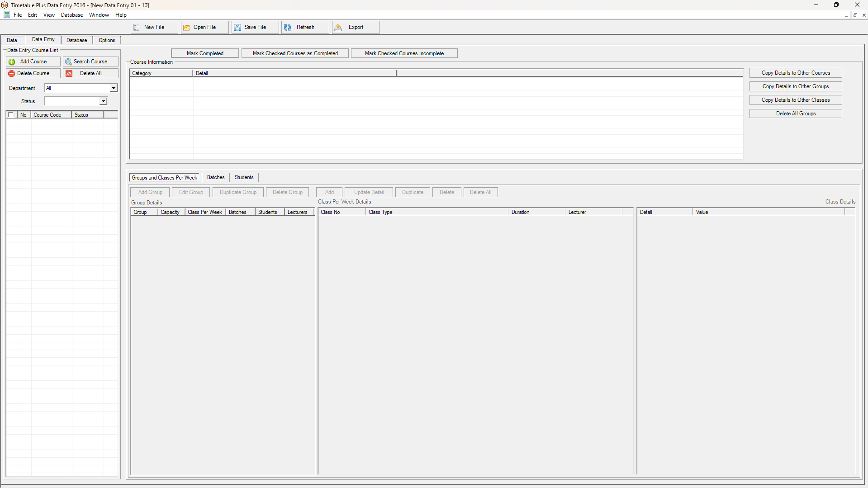
Task: Open a file using Open File icon
Action: (x=187, y=28)
